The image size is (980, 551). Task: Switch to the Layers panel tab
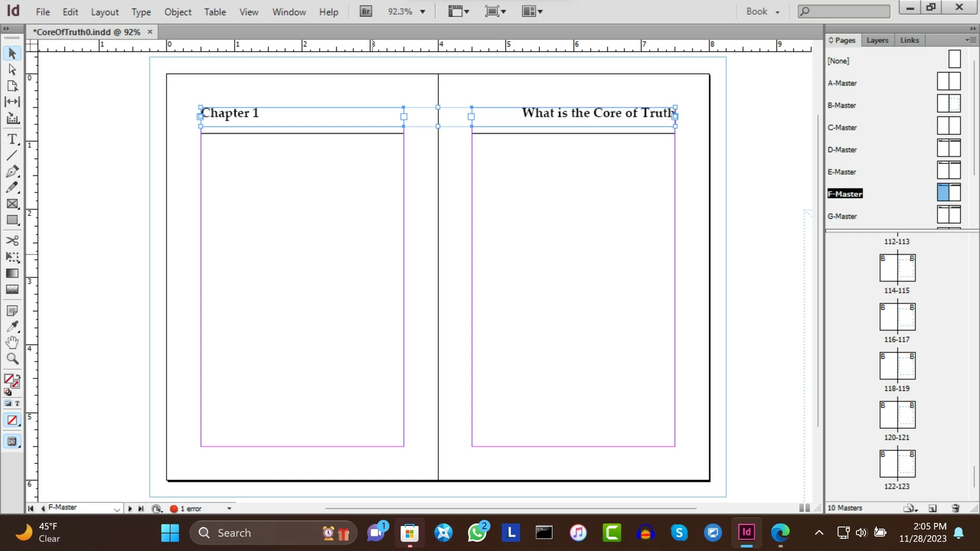(877, 40)
